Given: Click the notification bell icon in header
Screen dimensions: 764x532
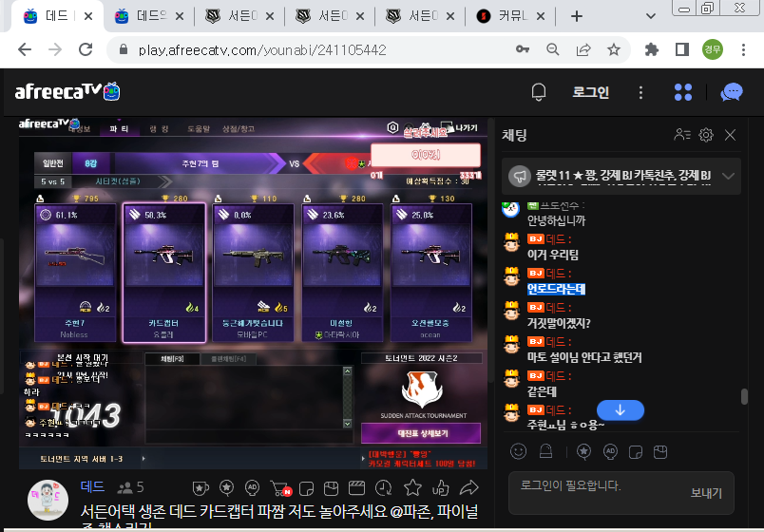Looking at the screenshot, I should coord(539,92).
